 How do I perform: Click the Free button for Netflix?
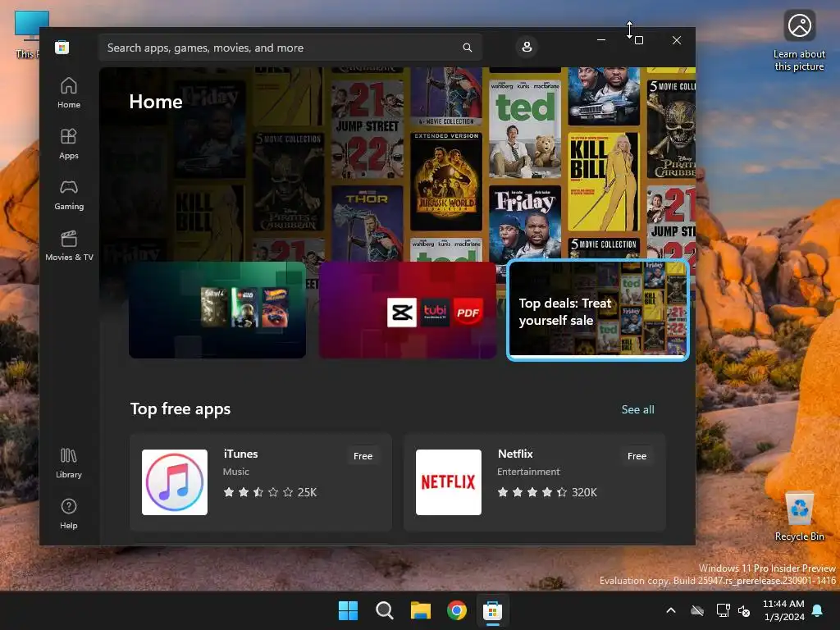637,456
